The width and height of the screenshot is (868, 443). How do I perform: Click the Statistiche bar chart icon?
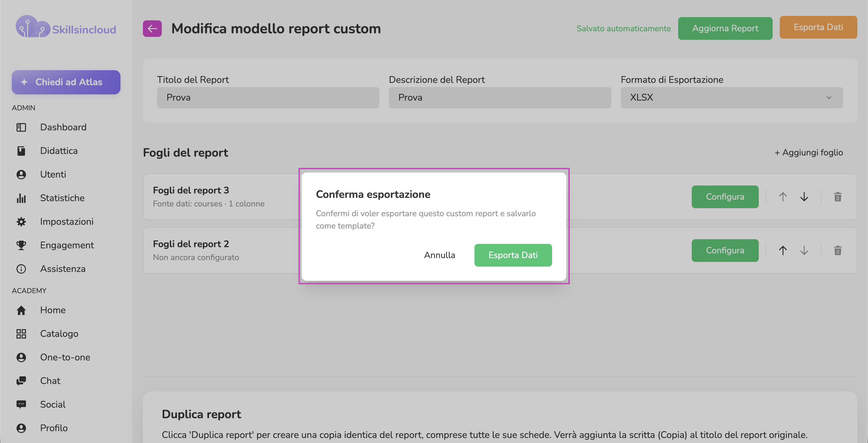click(21, 198)
